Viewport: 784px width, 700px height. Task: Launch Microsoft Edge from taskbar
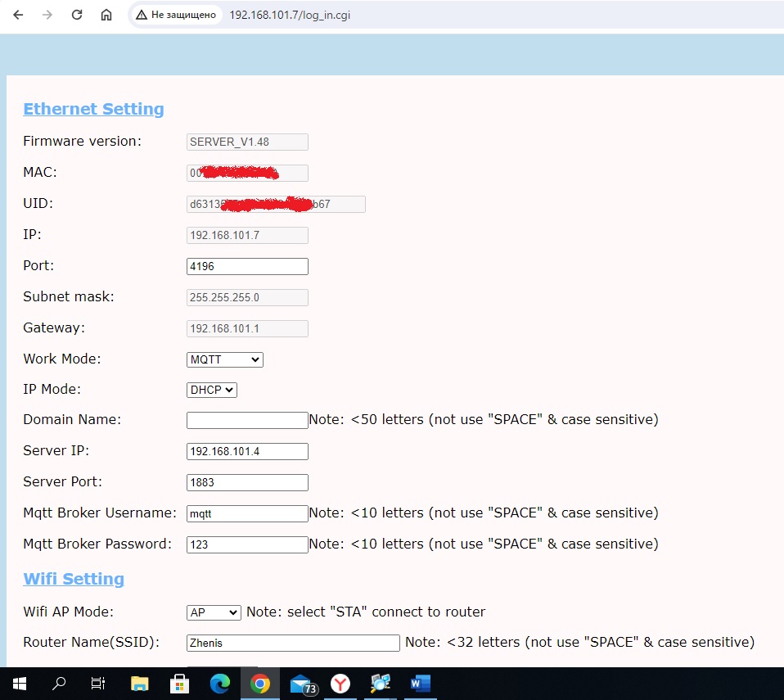pos(220,683)
